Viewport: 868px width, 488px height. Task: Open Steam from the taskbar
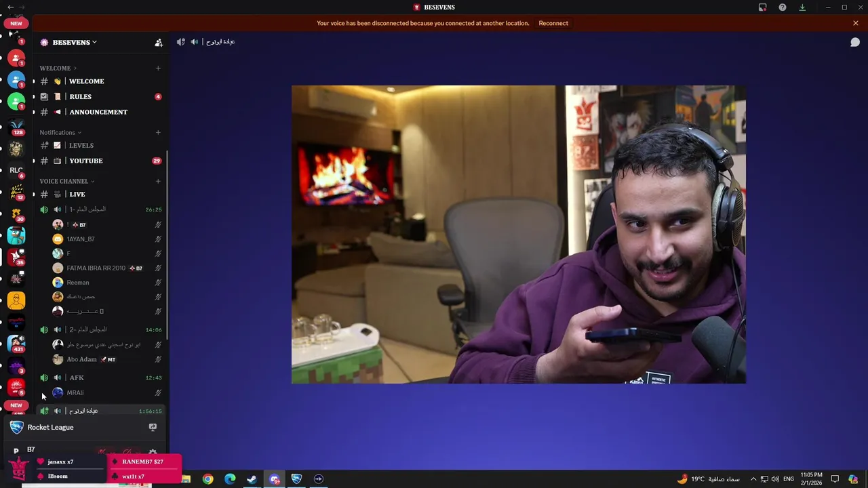point(252,479)
